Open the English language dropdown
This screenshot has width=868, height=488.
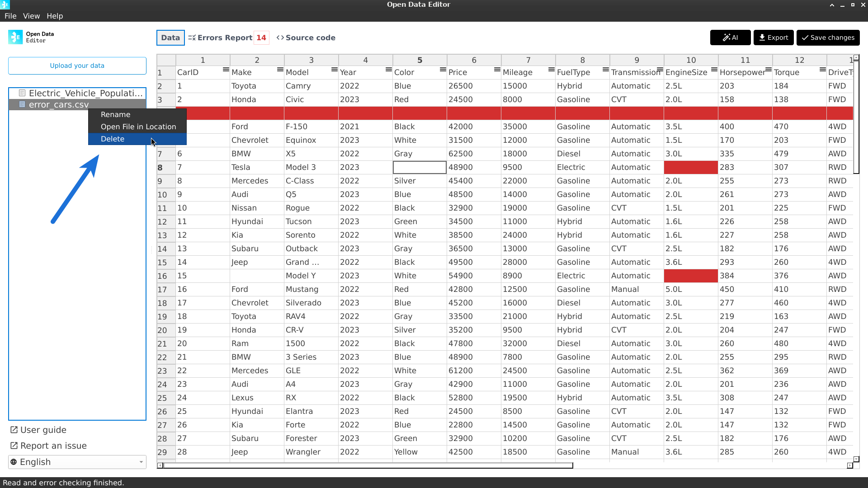pyautogui.click(x=77, y=462)
